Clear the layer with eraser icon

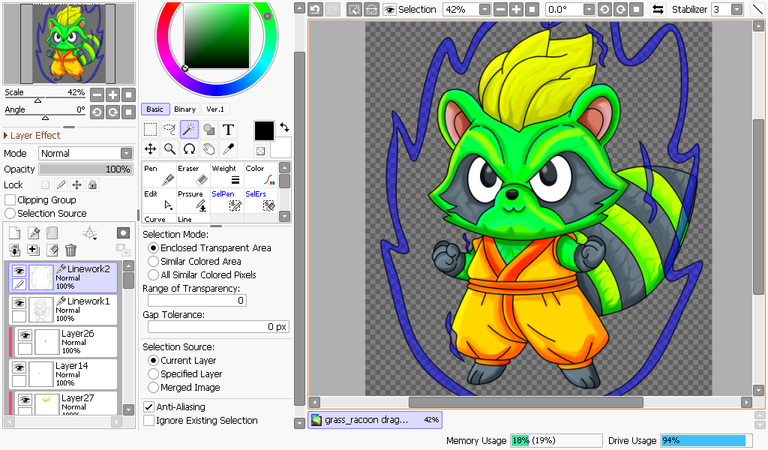tap(52, 250)
